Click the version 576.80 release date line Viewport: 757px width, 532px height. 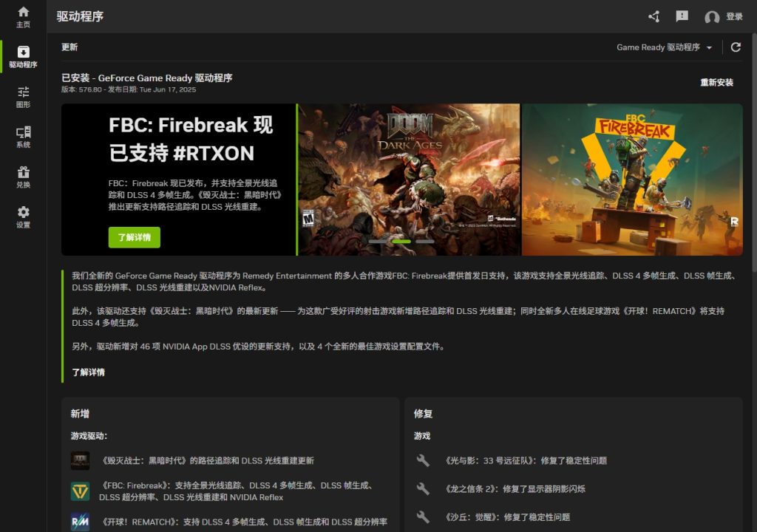coord(129,90)
